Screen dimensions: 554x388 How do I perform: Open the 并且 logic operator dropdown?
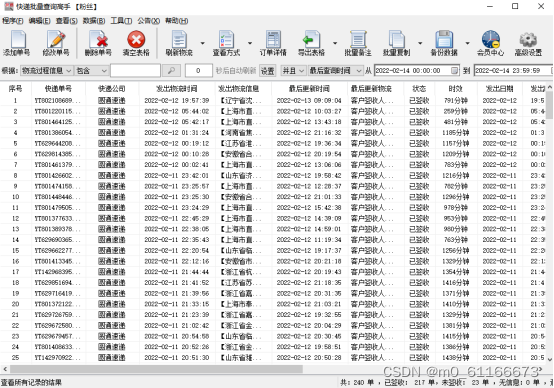click(293, 71)
